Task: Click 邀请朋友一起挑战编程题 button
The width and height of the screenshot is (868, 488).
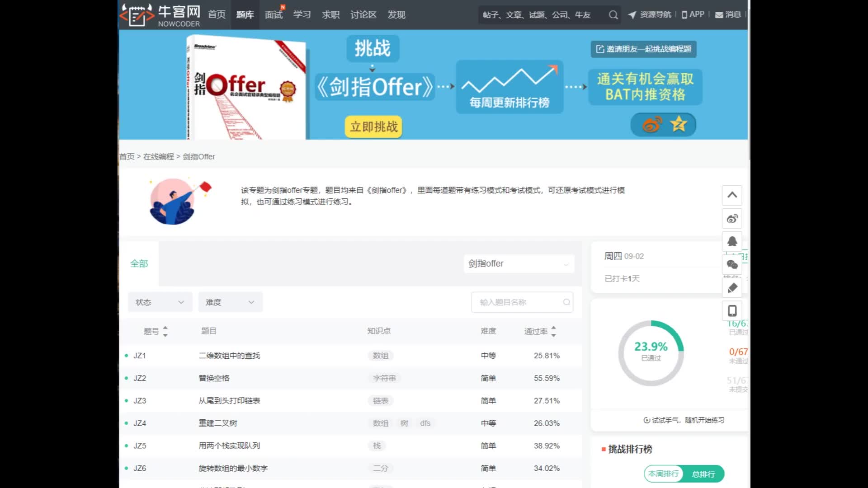Action: point(644,49)
